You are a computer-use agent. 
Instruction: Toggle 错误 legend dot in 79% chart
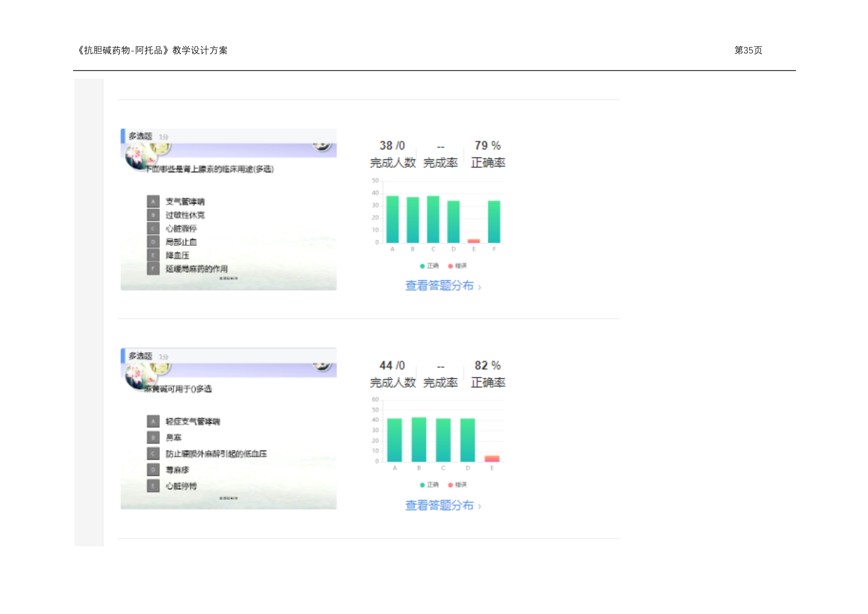click(451, 266)
